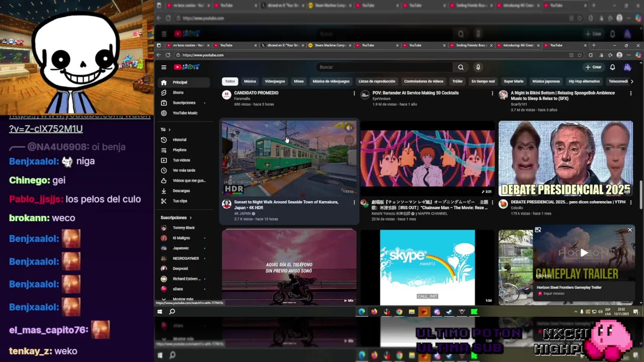Click the search magnifier button

(460, 67)
